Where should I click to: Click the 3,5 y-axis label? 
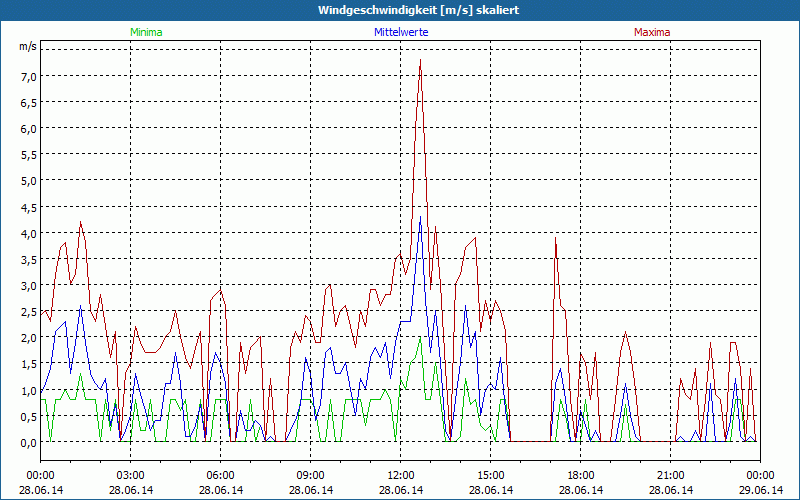pos(29,260)
